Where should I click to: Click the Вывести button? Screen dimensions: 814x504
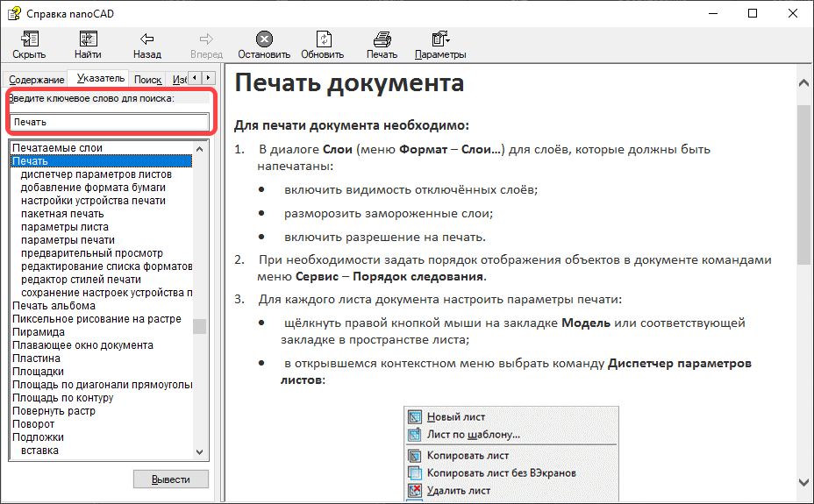(x=170, y=479)
